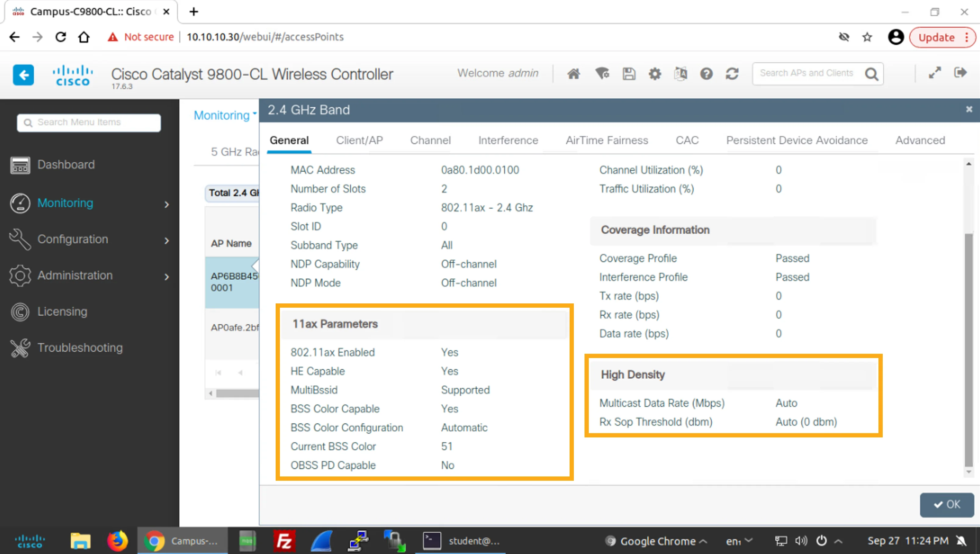Toggle fullscreen with the expand arrows icon
Screen dimensions: 980x554
[x=934, y=72]
